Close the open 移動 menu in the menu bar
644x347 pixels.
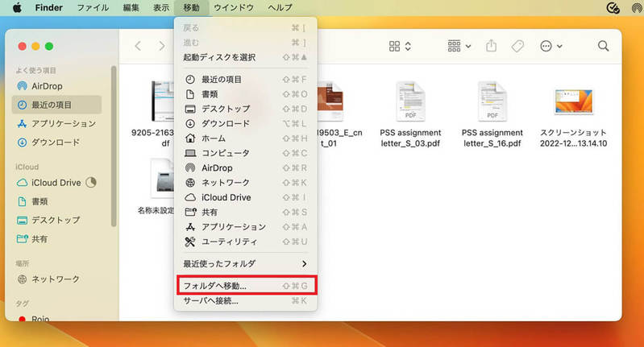(191, 7)
